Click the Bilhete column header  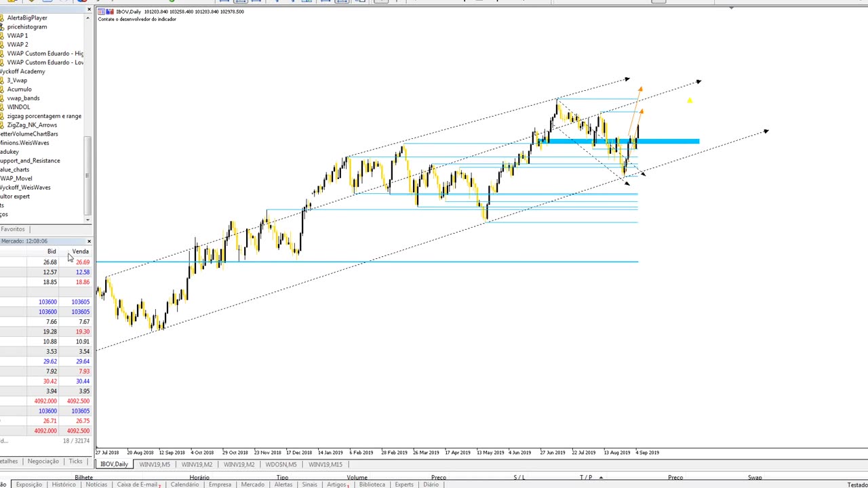click(84, 477)
